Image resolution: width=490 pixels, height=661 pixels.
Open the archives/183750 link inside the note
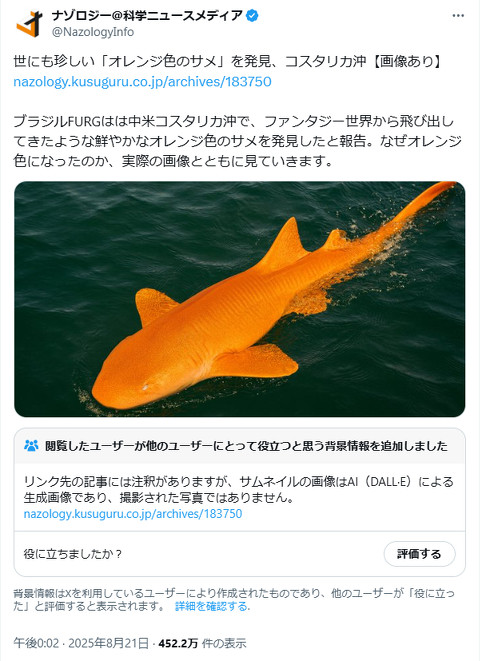tap(133, 514)
